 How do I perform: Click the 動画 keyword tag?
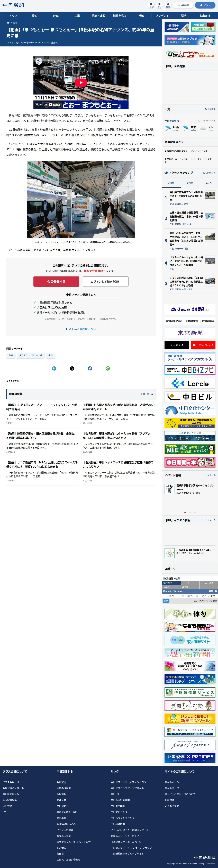11,356
